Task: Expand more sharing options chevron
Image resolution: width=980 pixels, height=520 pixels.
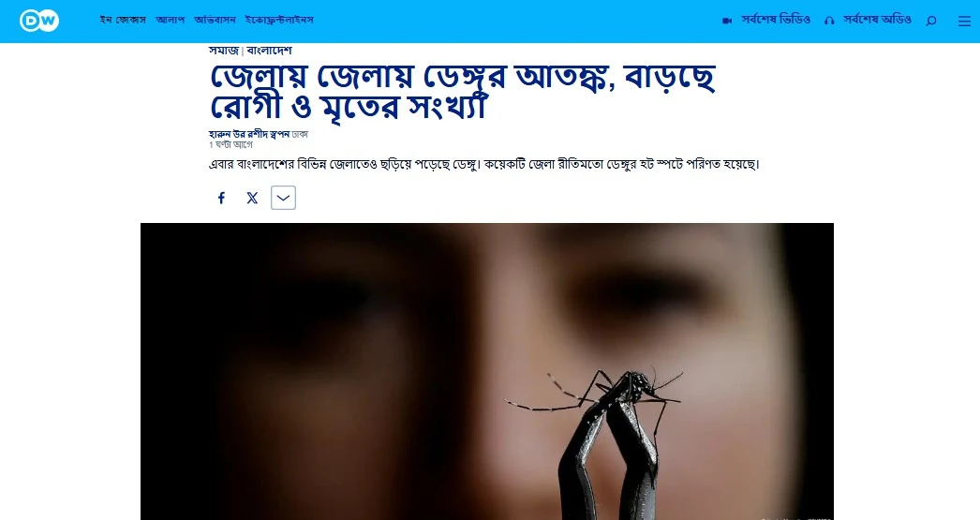Action: pos(283,198)
